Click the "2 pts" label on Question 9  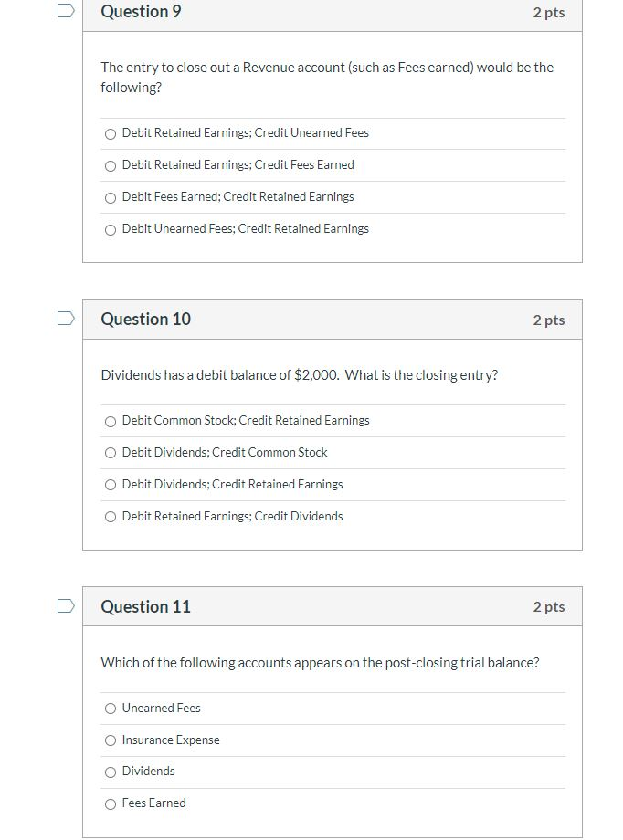[x=549, y=13]
